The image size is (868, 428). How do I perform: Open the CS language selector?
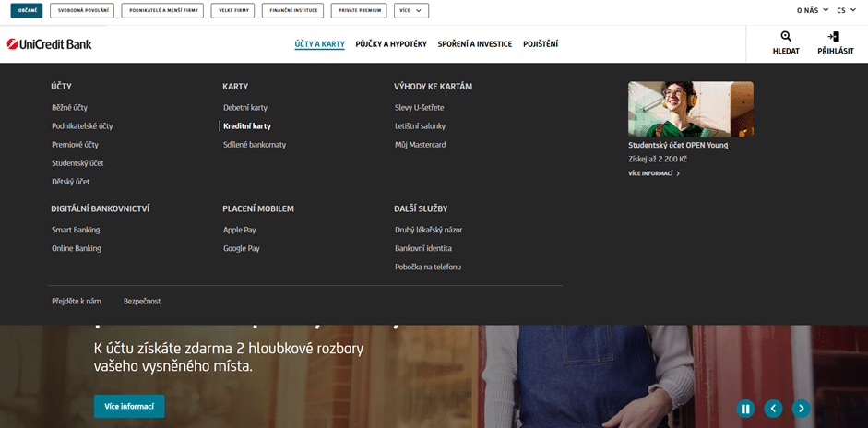pyautogui.click(x=846, y=11)
